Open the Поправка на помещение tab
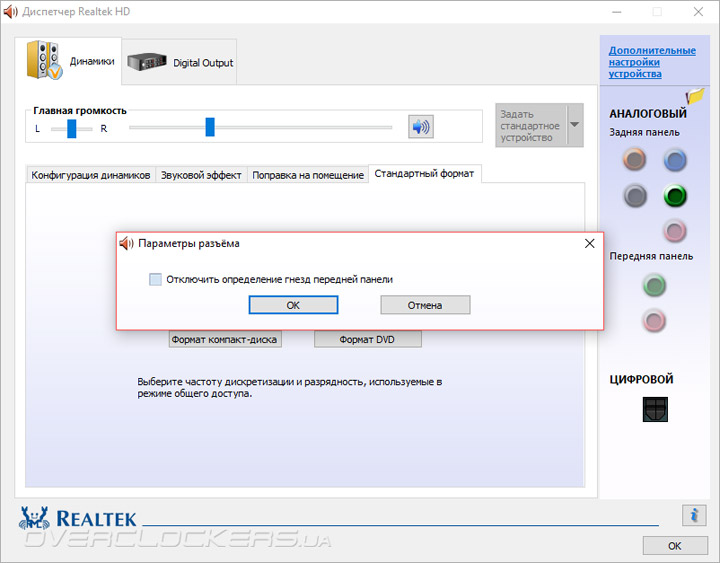The height and width of the screenshot is (563, 720). click(308, 175)
